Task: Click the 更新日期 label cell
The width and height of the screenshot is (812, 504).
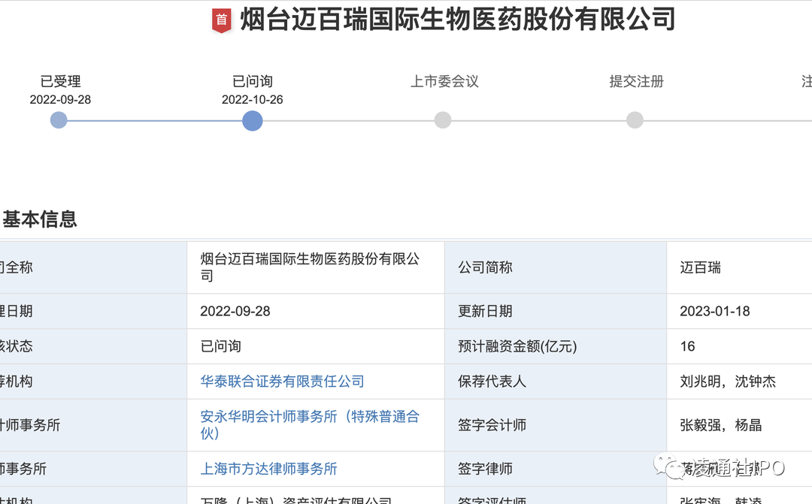Action: 556,311
